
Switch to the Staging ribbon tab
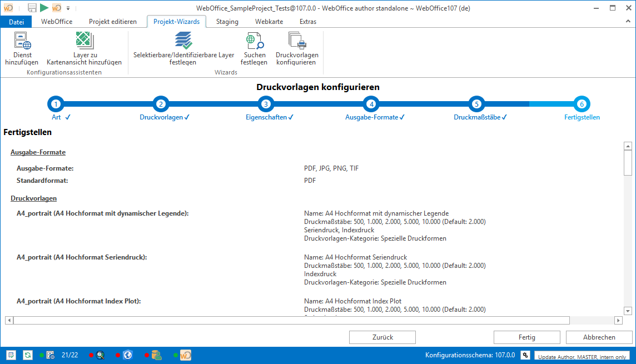point(227,21)
